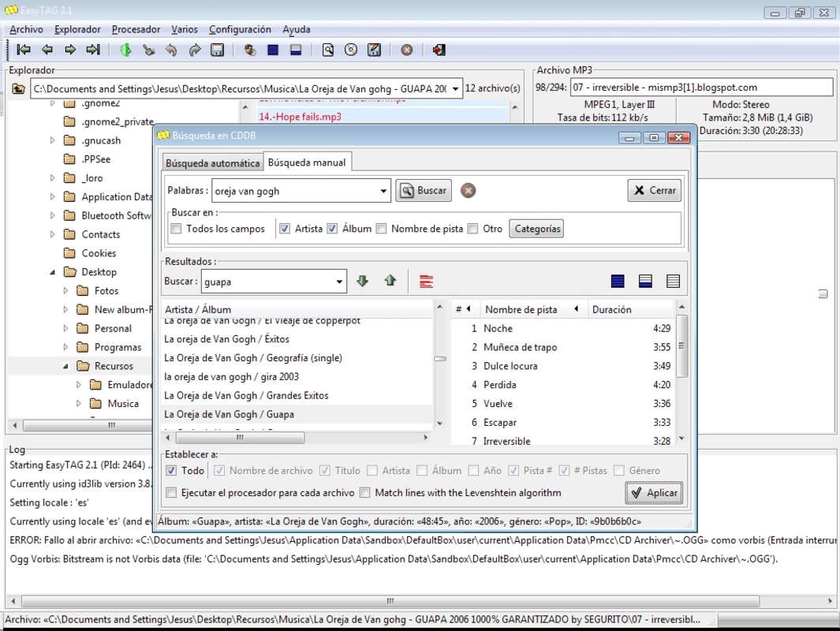
Task: Click the Aplicar button
Action: [654, 493]
